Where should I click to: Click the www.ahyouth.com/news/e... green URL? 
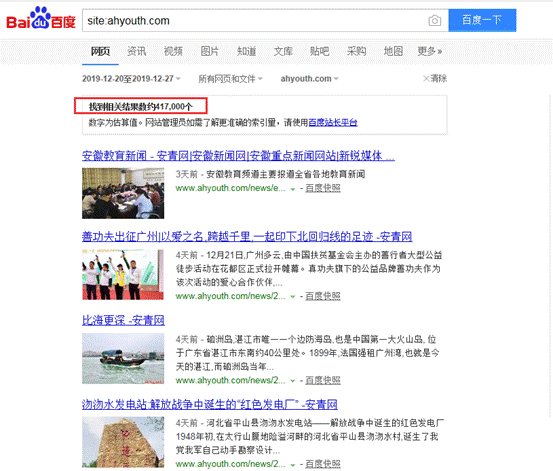pos(231,188)
